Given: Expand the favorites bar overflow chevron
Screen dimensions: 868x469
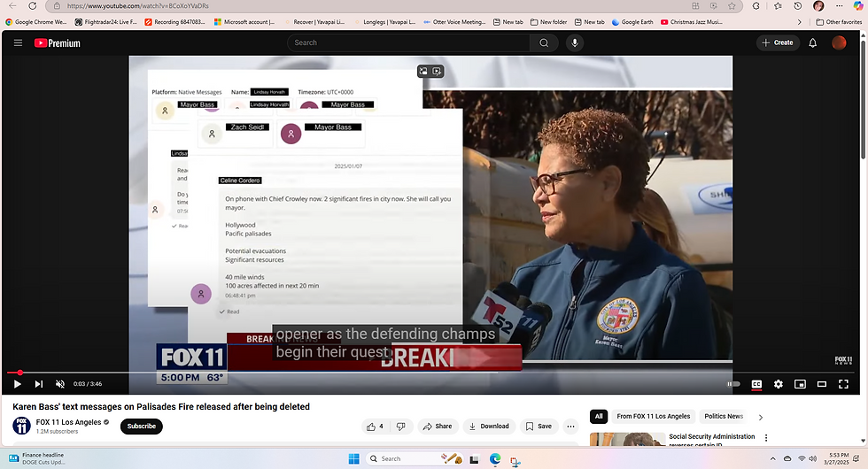Looking at the screenshot, I should click(799, 22).
